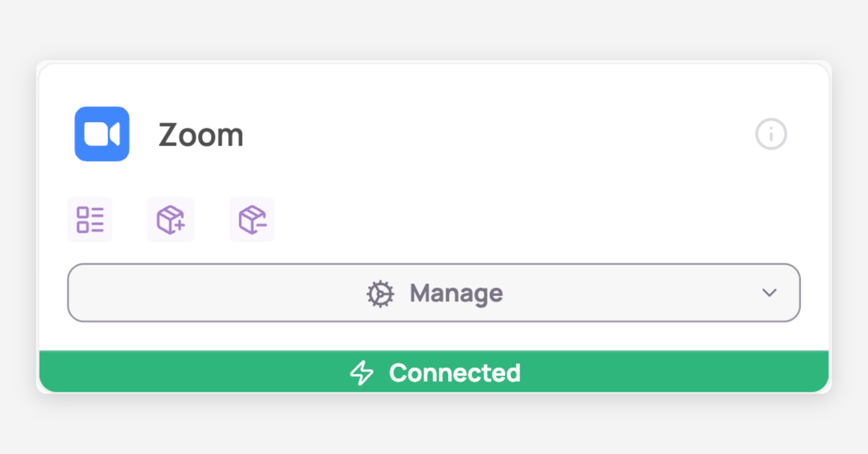
Task: Select the Zoom app thumbnail
Action: tap(102, 134)
